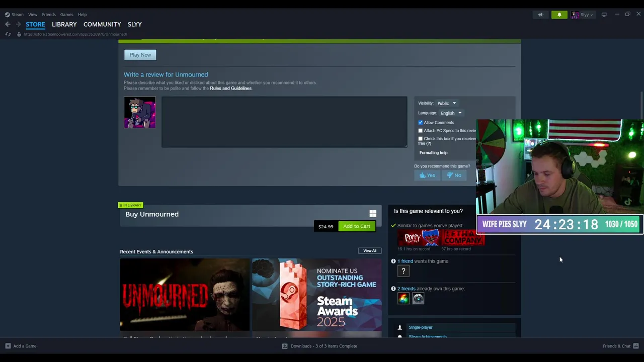Click the wants-this-game info icon
The width and height of the screenshot is (644, 362).
393,261
